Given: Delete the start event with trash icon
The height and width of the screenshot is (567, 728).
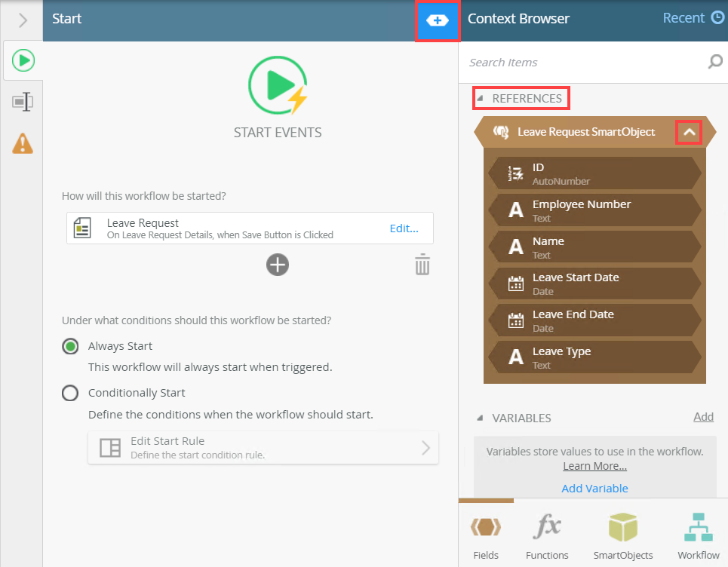Looking at the screenshot, I should click(422, 265).
